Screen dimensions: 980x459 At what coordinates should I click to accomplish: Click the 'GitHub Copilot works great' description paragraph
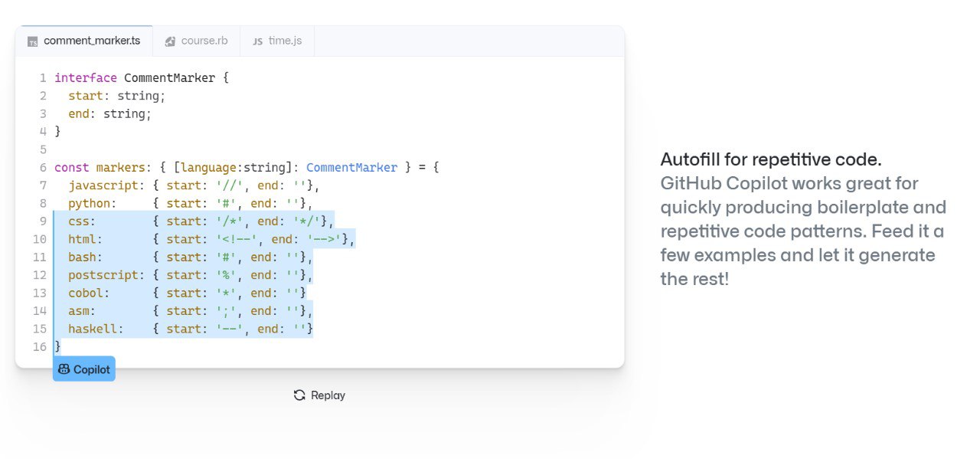803,231
